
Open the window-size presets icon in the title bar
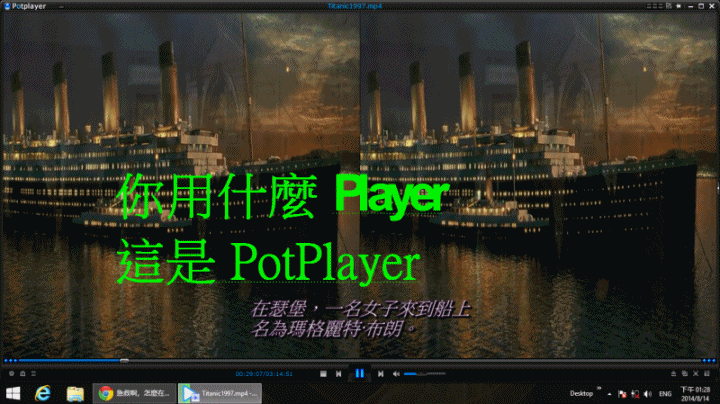pos(669,6)
